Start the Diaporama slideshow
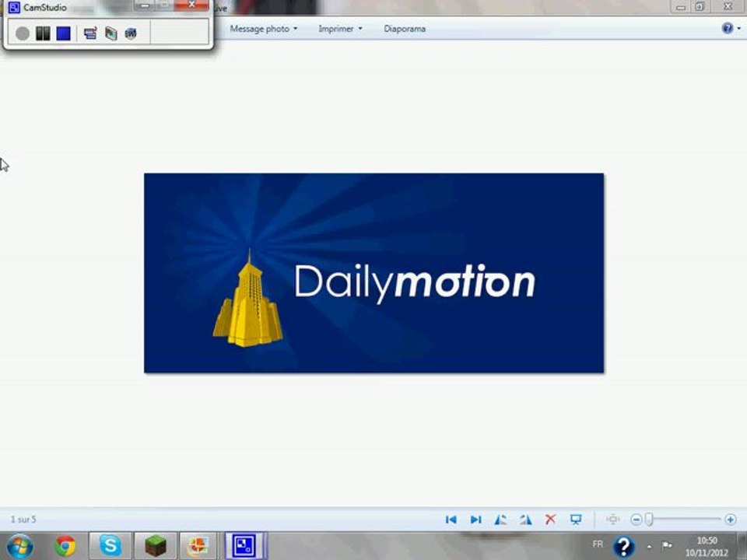 [405, 29]
